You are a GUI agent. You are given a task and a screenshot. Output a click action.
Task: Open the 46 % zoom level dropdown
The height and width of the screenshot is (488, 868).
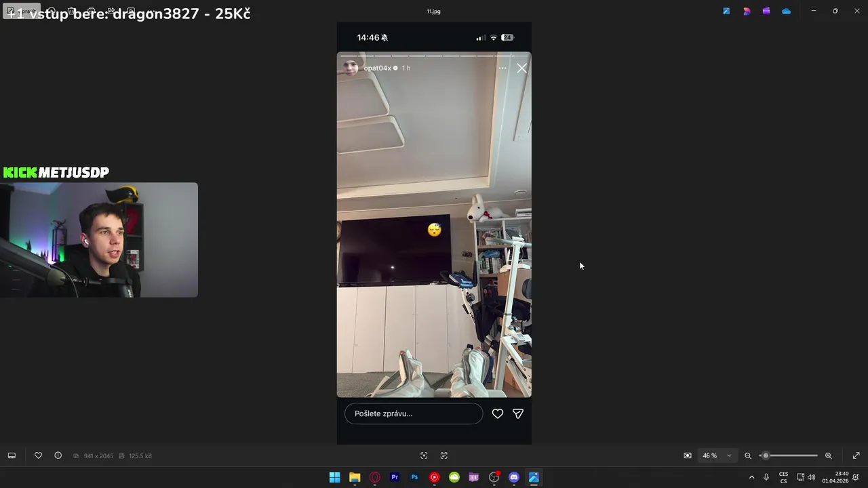pyautogui.click(x=717, y=455)
